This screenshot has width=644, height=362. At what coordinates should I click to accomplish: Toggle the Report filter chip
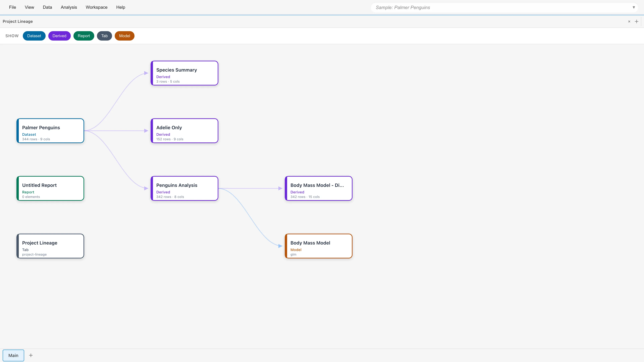point(84,36)
